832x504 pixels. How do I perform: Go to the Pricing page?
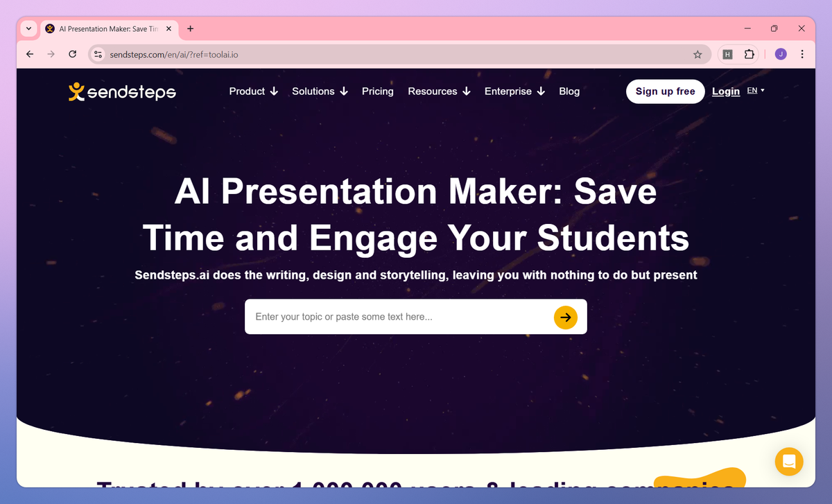[378, 92]
